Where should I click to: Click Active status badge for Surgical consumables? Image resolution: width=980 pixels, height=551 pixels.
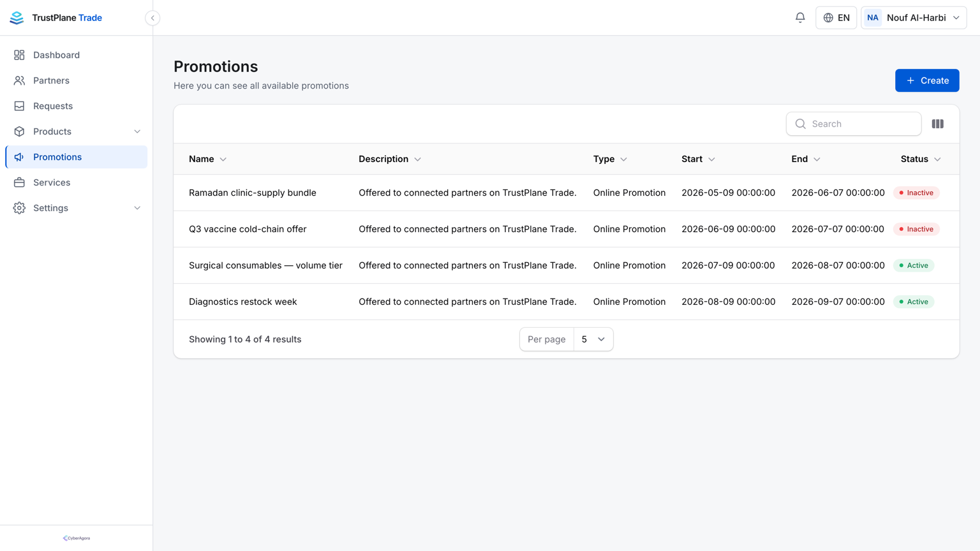914,265
